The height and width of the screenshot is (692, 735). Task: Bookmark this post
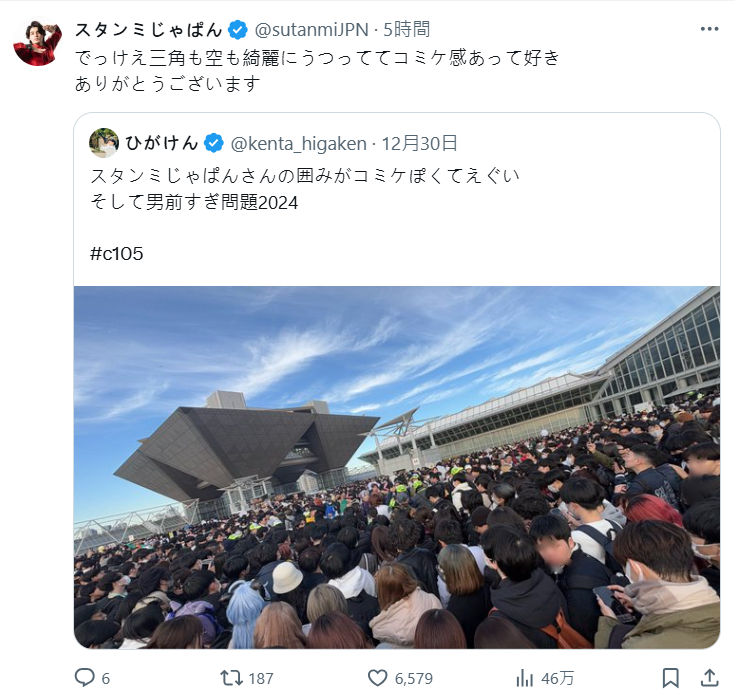pos(670,678)
